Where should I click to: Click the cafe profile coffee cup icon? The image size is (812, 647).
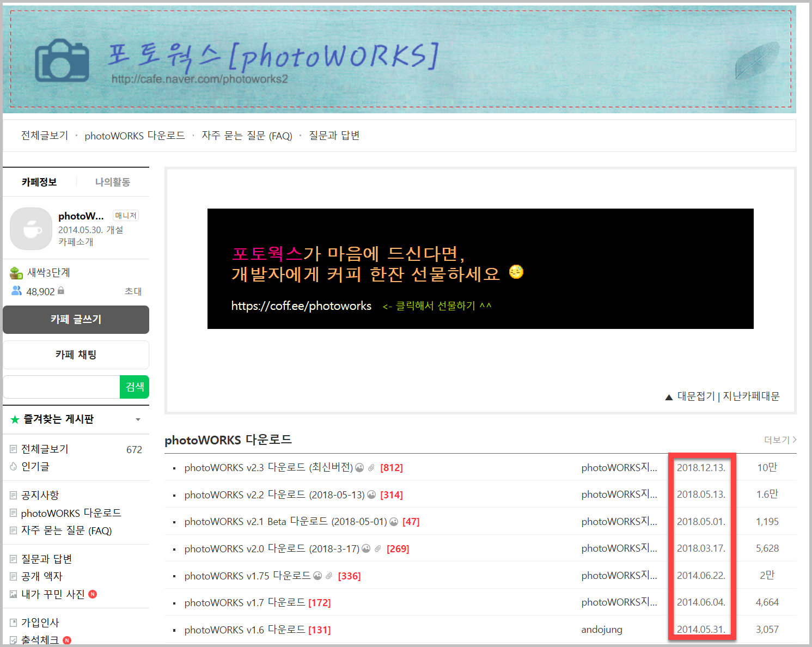click(31, 229)
